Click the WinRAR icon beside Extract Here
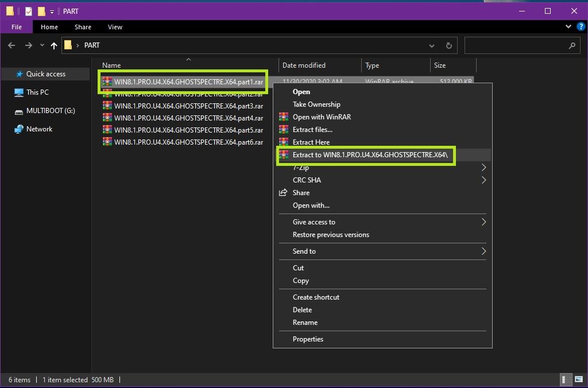The image size is (588, 388). [x=284, y=142]
